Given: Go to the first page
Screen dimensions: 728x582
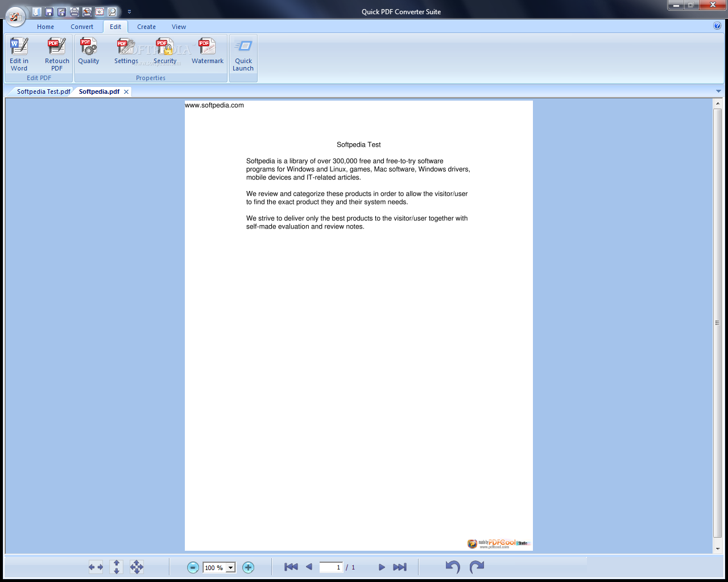Looking at the screenshot, I should tap(291, 567).
